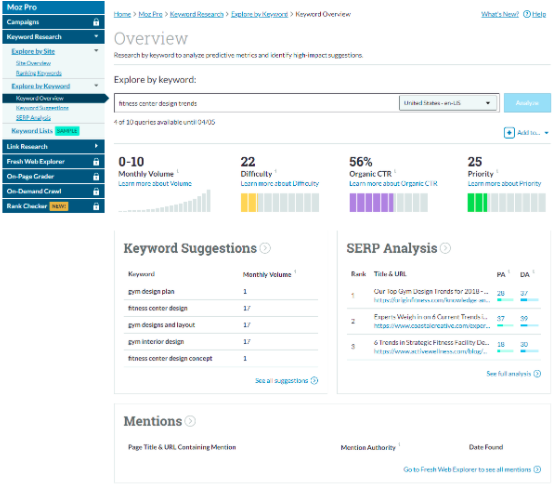Click the yellow Difficulty score bar
The height and width of the screenshot is (485, 552).
click(280, 202)
